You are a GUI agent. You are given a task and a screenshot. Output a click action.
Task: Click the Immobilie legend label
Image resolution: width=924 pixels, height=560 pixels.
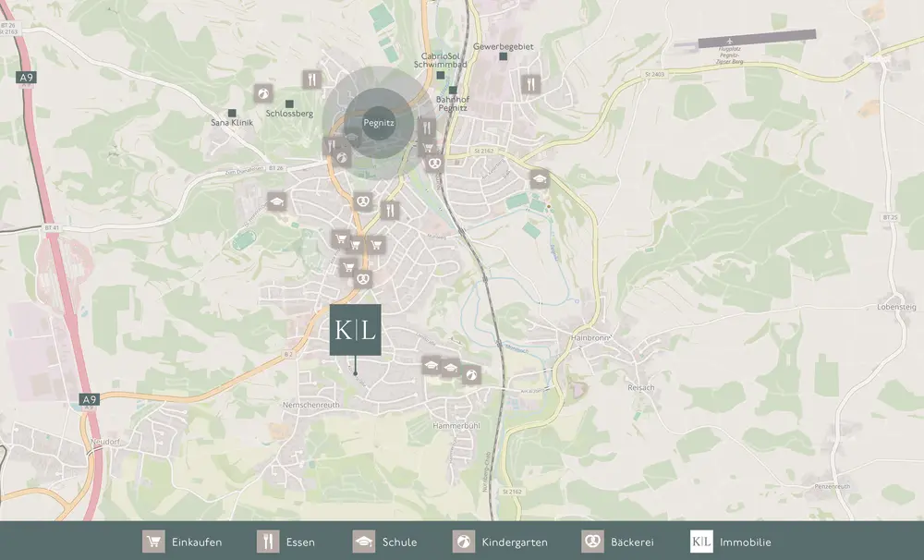click(745, 542)
